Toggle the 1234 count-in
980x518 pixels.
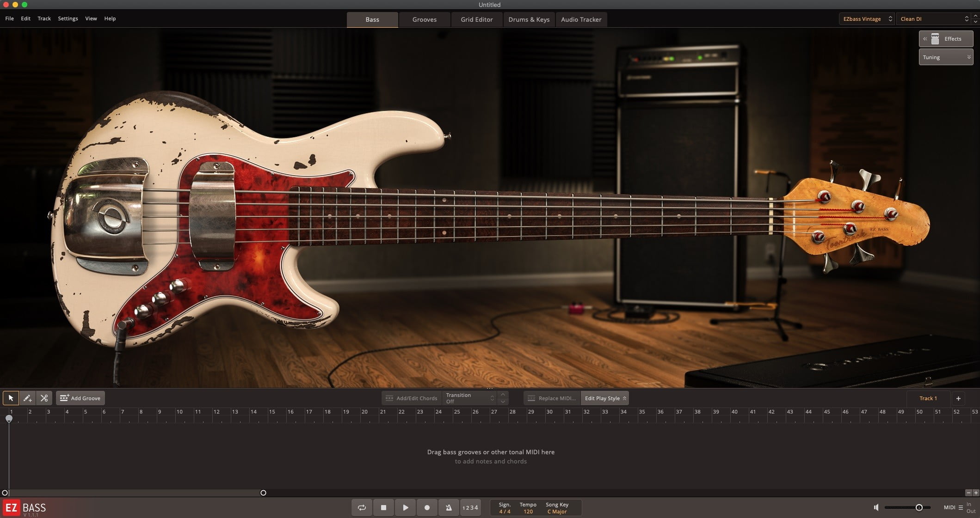470,507
